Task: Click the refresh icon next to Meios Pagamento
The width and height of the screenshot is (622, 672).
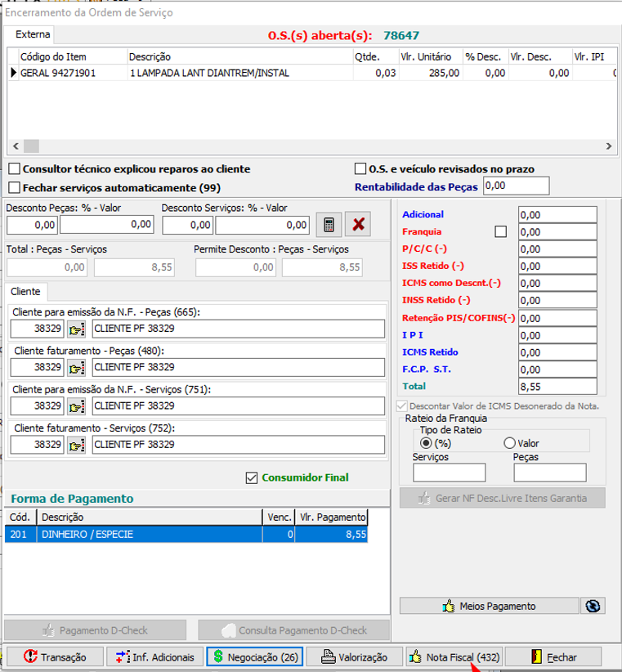Action: [x=592, y=606]
